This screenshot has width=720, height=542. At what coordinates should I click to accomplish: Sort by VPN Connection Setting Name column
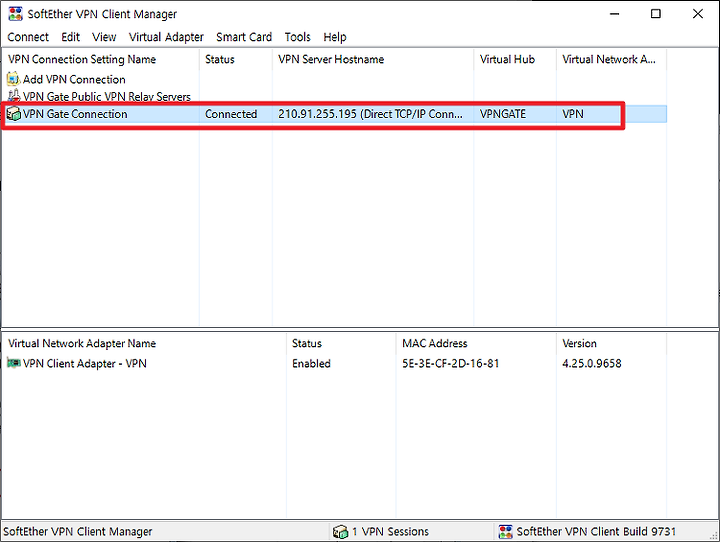[101, 59]
